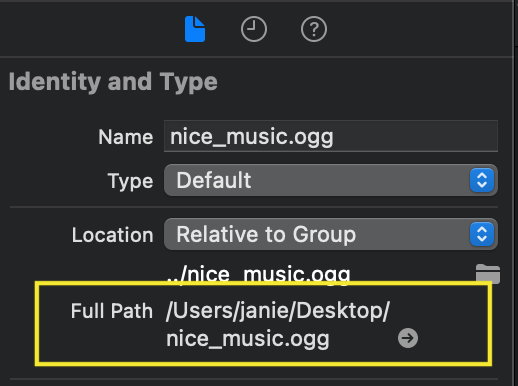Reveal full path in Finder arrow

408,338
